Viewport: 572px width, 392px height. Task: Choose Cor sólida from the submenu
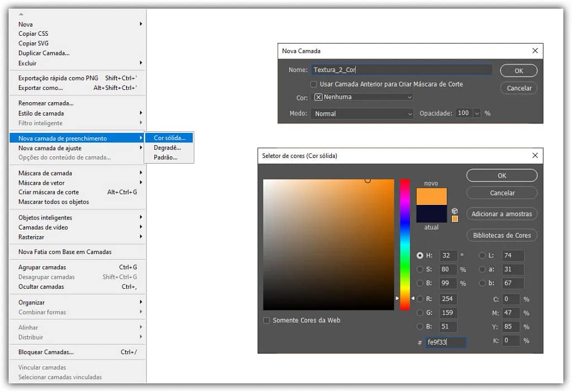169,138
